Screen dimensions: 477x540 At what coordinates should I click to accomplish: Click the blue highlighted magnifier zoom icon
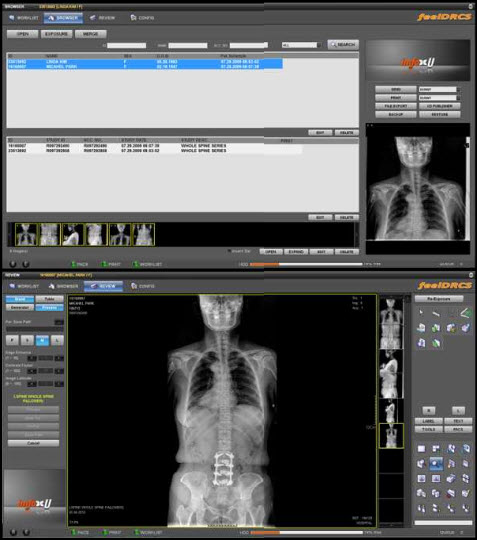[x=436, y=464]
